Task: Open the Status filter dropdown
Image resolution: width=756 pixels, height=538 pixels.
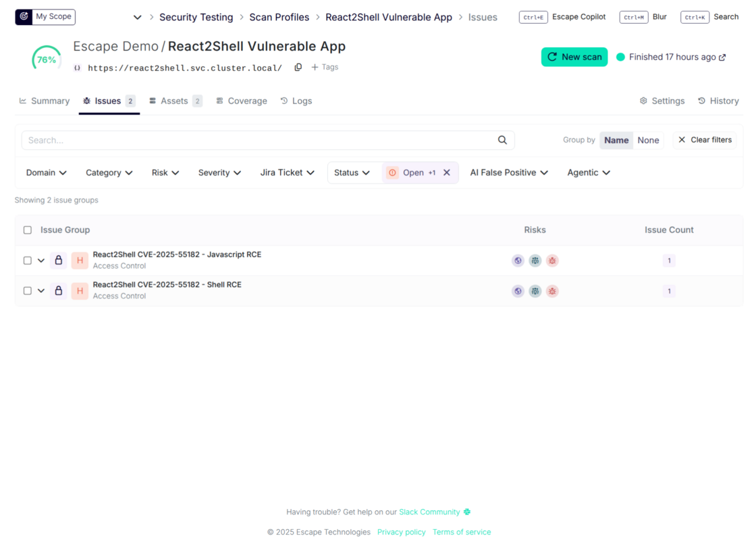Action: tap(352, 173)
